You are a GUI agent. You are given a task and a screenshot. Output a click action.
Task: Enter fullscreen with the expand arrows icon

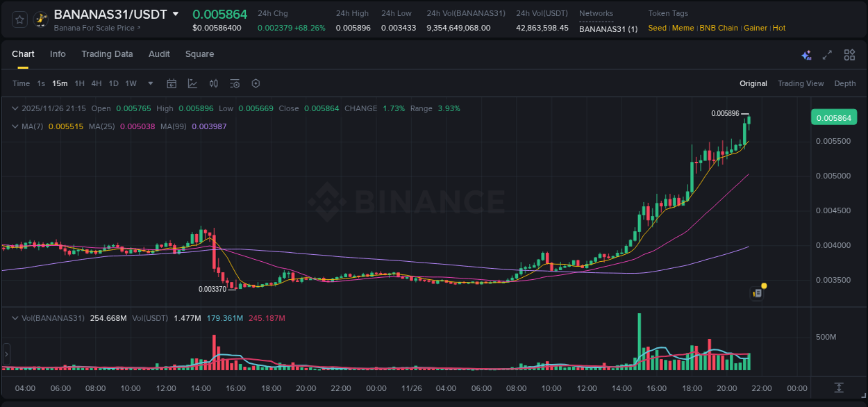(826, 54)
